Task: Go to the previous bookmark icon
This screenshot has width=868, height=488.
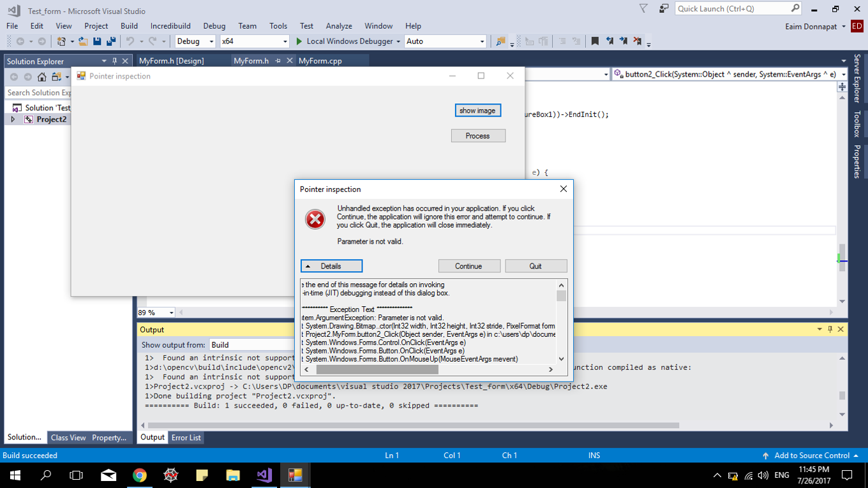Action: 610,41
